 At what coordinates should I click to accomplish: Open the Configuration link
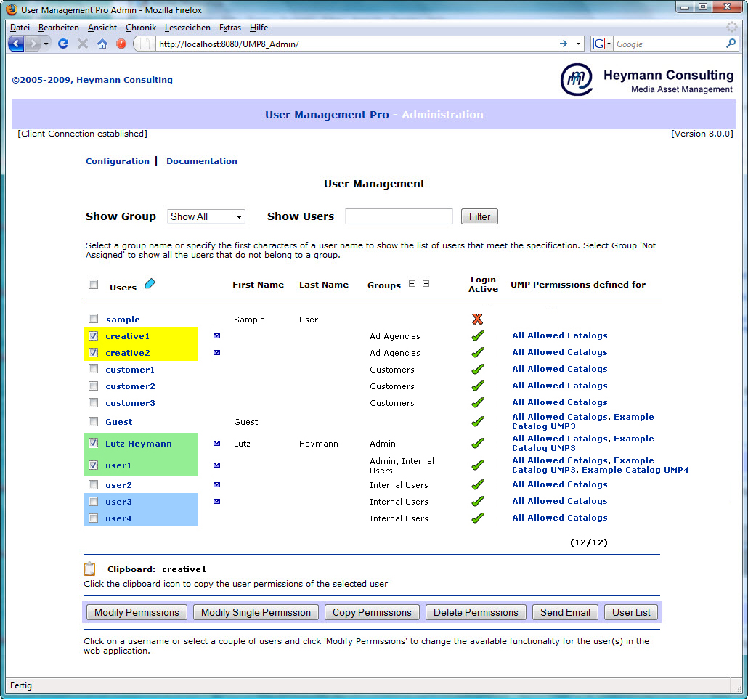tap(118, 161)
